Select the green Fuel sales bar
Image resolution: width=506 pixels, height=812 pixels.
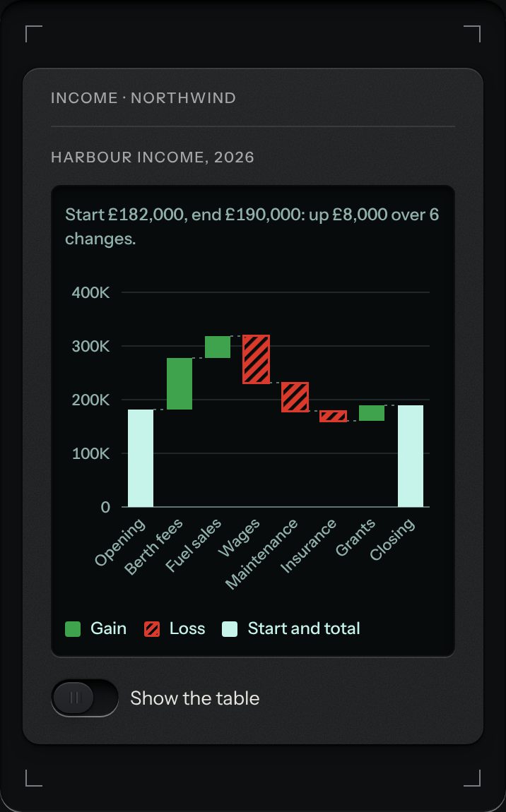coord(218,347)
